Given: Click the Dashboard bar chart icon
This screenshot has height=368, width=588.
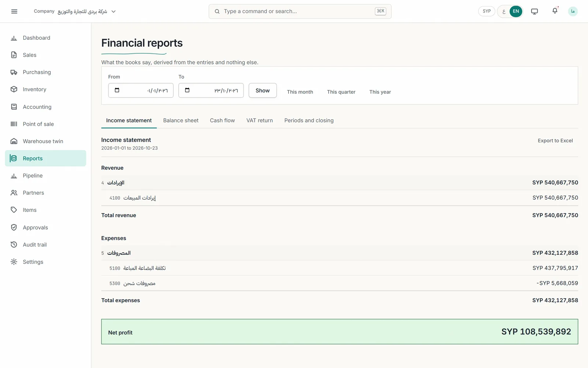Looking at the screenshot, I should point(14,38).
